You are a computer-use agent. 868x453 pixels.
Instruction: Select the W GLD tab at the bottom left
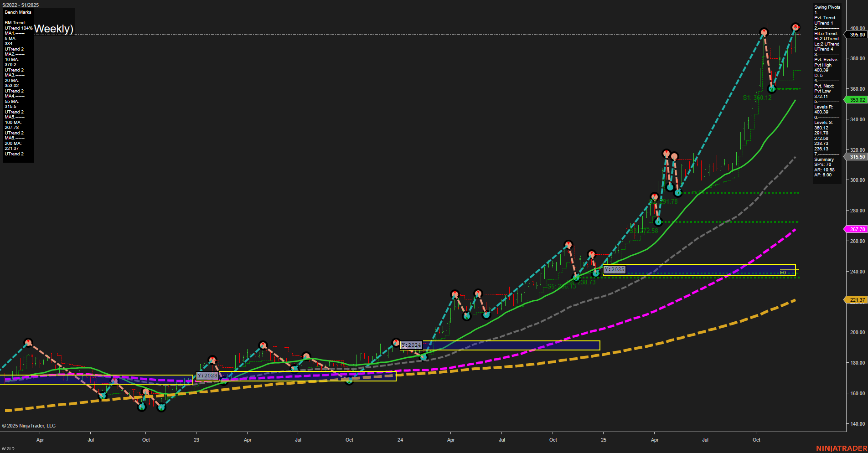pyautogui.click(x=8, y=449)
